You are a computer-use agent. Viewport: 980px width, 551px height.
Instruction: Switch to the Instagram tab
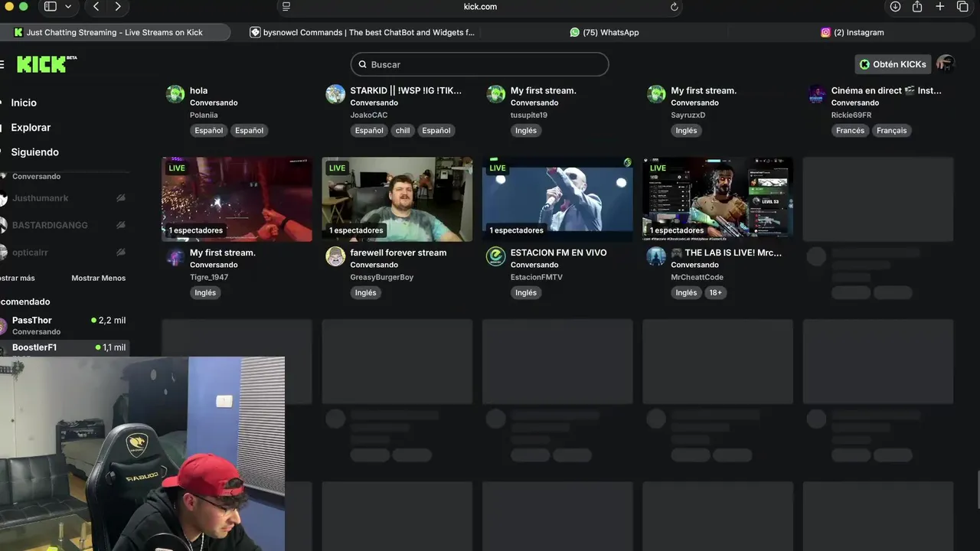851,32
